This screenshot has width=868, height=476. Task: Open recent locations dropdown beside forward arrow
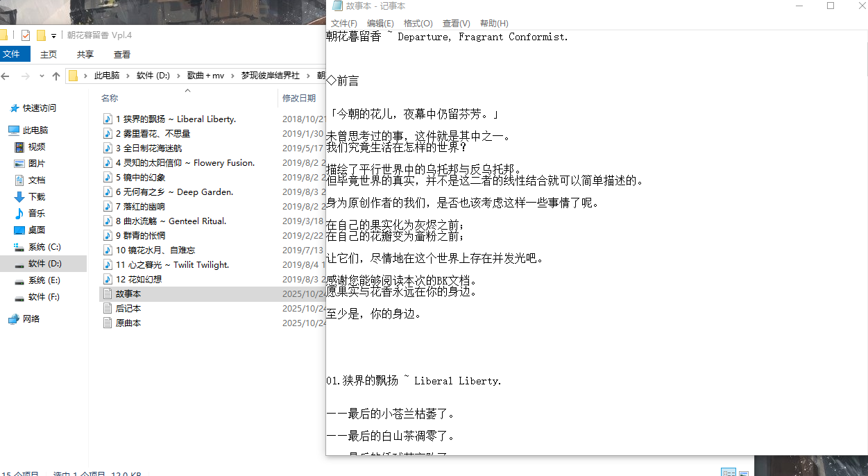pos(41,76)
